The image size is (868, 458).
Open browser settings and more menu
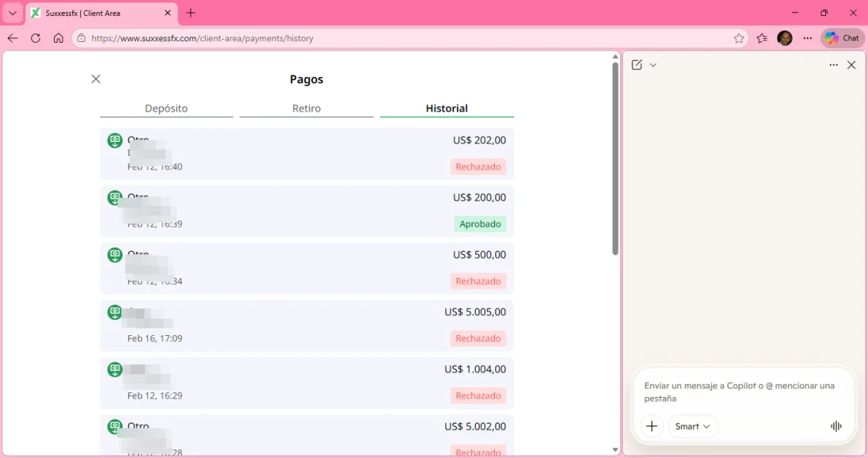808,38
